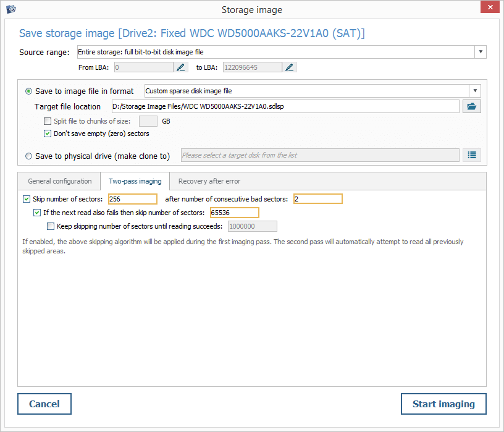Switch to General configuration tab
504x432 pixels.
(60, 181)
